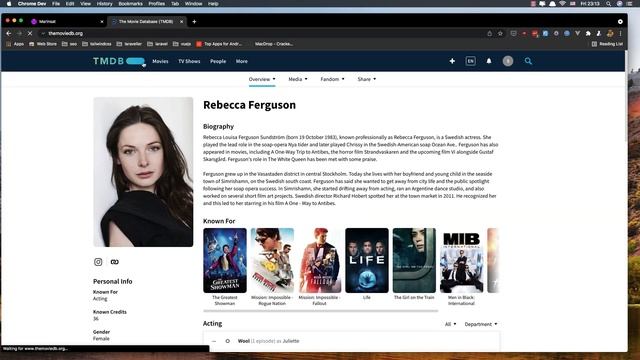Viewport: 640px width, 360px height.
Task: Click Rebecca Ferguson's profile photo
Action: 143,172
